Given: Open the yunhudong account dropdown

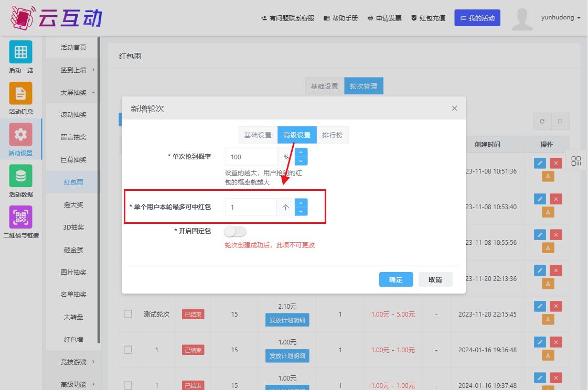Looking at the screenshot, I should 560,17.
